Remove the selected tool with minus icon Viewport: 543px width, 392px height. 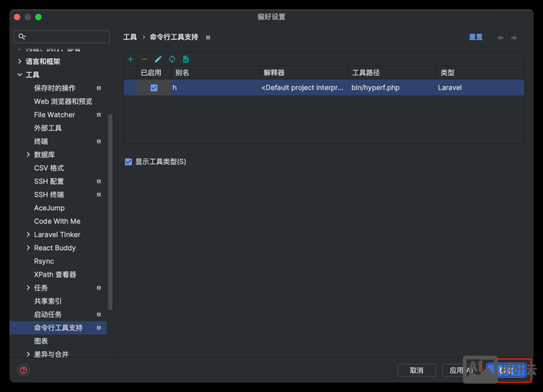pyautogui.click(x=144, y=59)
